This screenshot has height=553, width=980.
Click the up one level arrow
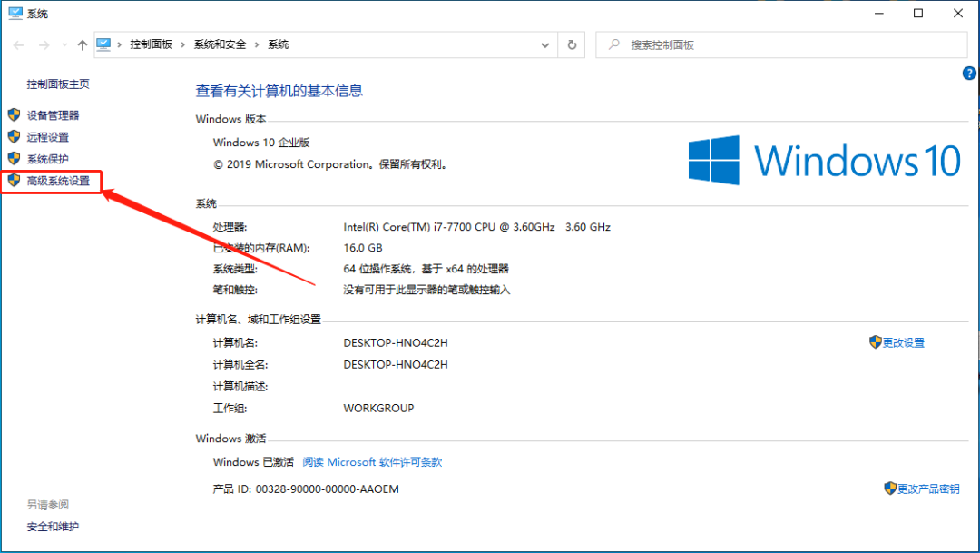pos(82,45)
